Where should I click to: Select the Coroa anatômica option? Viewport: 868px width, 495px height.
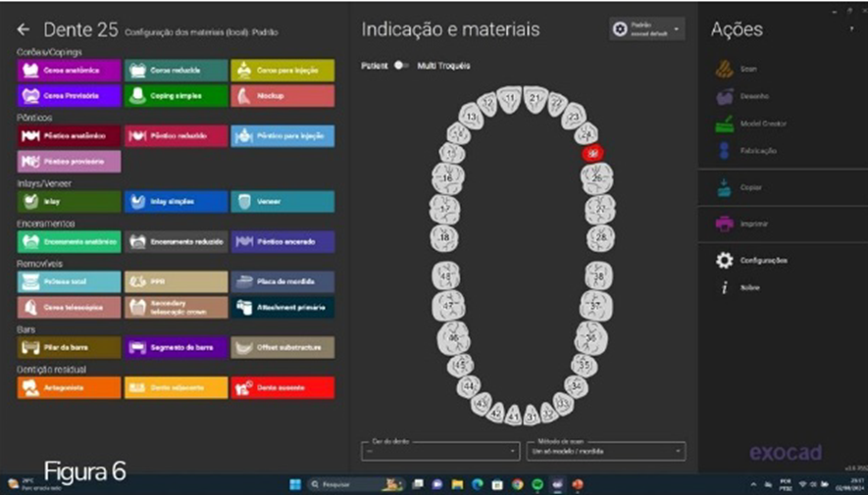click(x=69, y=72)
